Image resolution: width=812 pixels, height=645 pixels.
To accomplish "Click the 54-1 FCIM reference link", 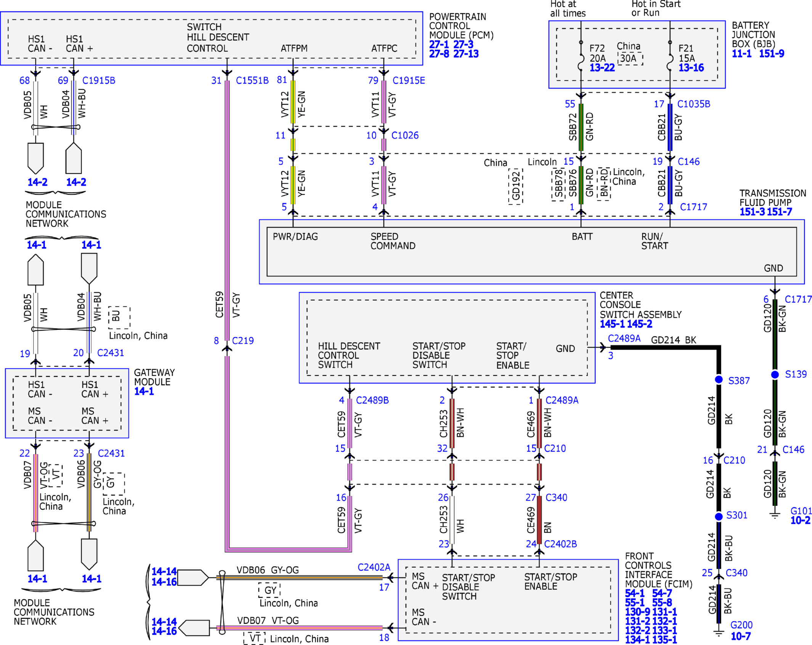I will click(635, 593).
